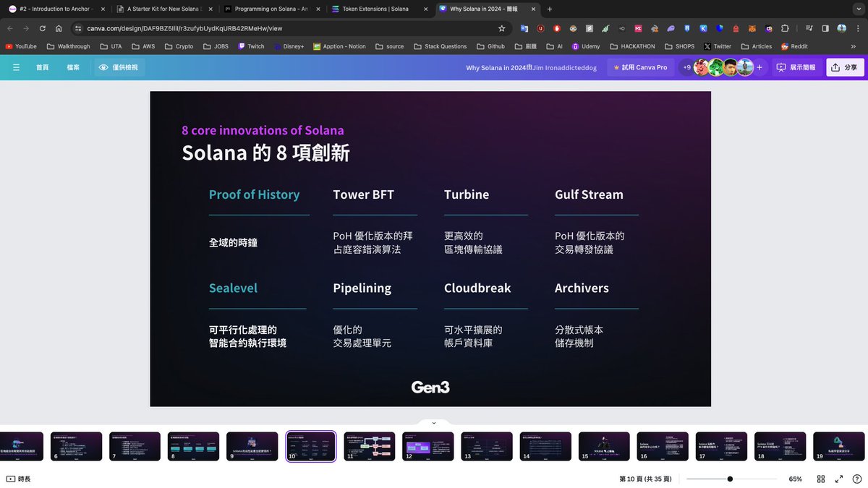The width and height of the screenshot is (868, 488).
Task: Open the extensions puzzle icon
Action: 785,28
